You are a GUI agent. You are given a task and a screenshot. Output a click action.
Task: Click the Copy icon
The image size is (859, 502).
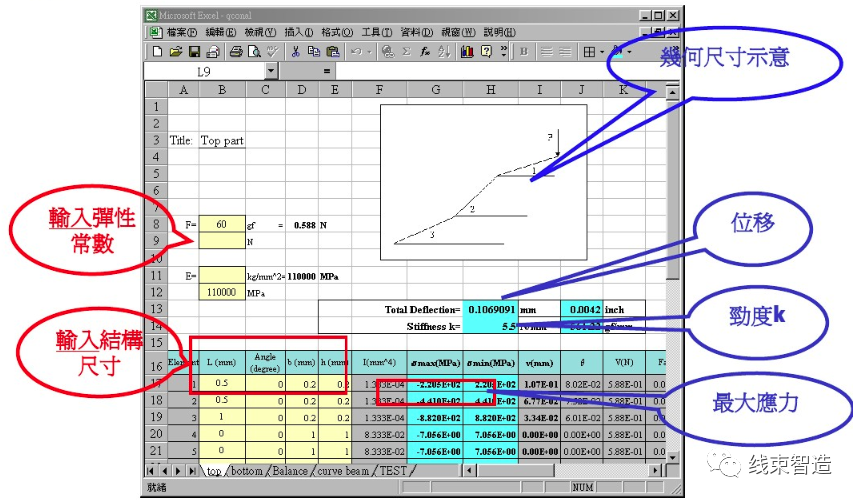pos(313,52)
